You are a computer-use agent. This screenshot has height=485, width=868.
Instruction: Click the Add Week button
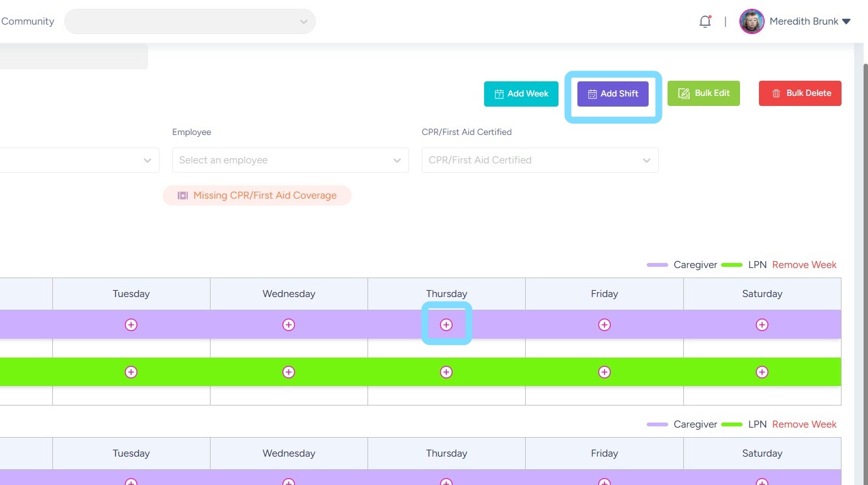521,93
